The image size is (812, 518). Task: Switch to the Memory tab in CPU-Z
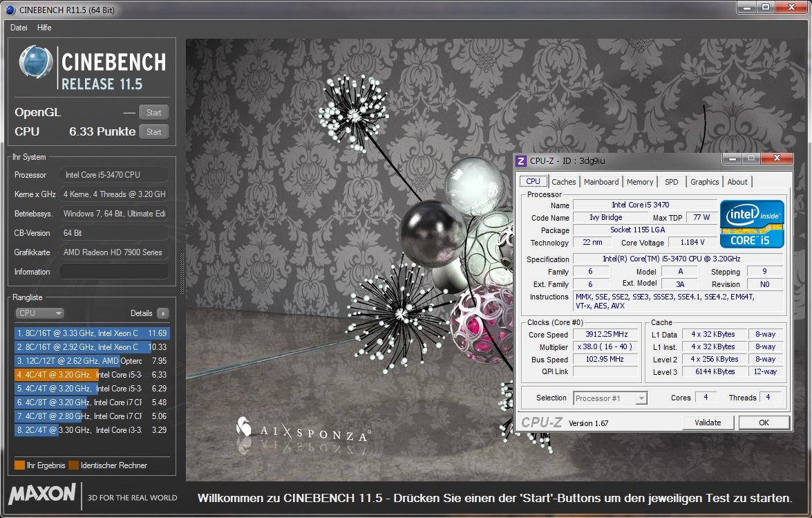[x=639, y=182]
